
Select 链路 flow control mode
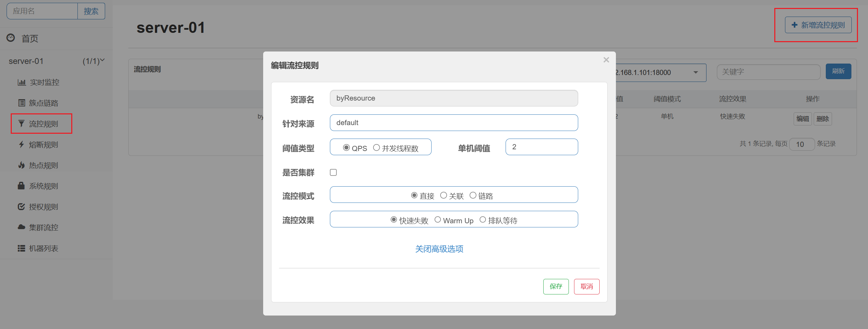coord(473,195)
